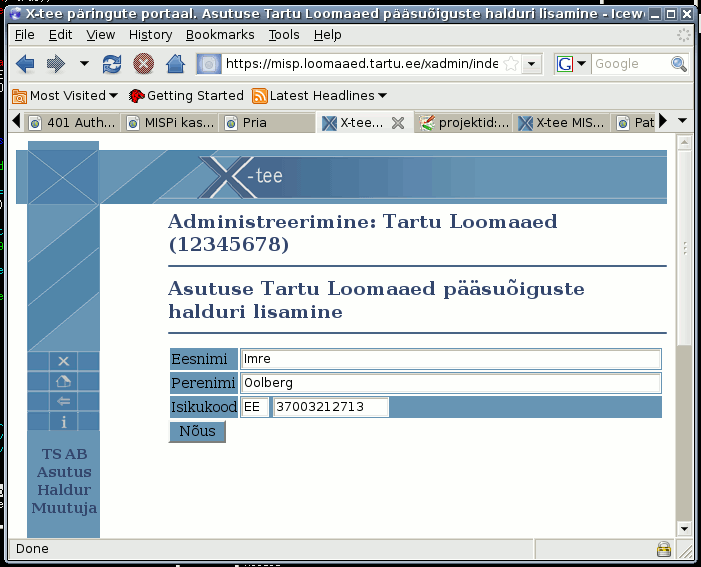The height and width of the screenshot is (567, 701).
Task: Open the address bar URL history dropdown
Action: (x=532, y=64)
